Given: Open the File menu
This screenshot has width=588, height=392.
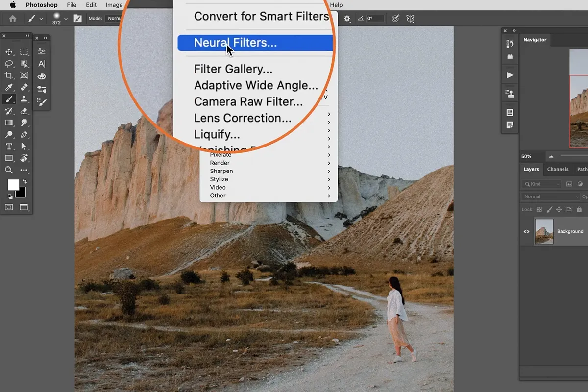Looking at the screenshot, I should click(72, 5).
